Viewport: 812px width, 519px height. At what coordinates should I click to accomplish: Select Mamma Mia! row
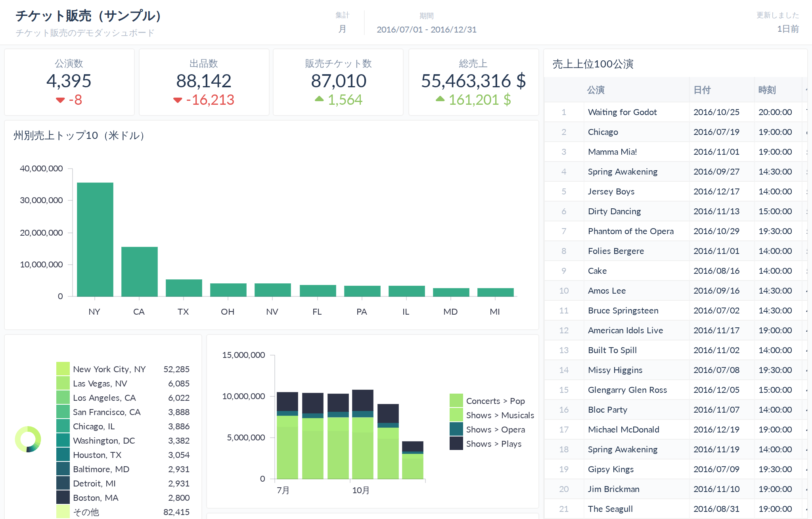click(x=676, y=152)
